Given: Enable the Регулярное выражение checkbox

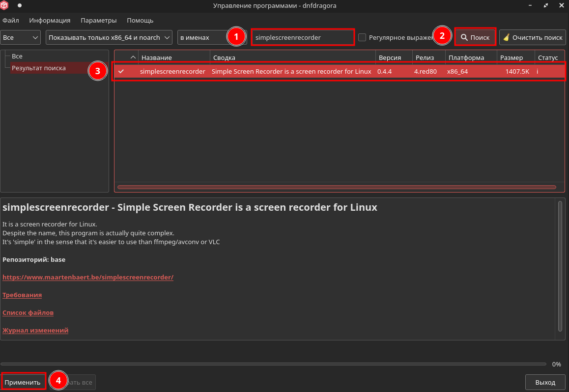Looking at the screenshot, I should 362,37.
